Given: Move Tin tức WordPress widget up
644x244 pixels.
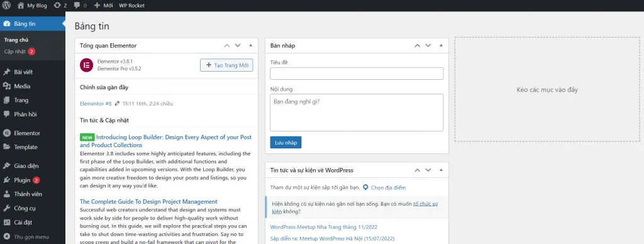Looking at the screenshot, I should tap(418, 170).
